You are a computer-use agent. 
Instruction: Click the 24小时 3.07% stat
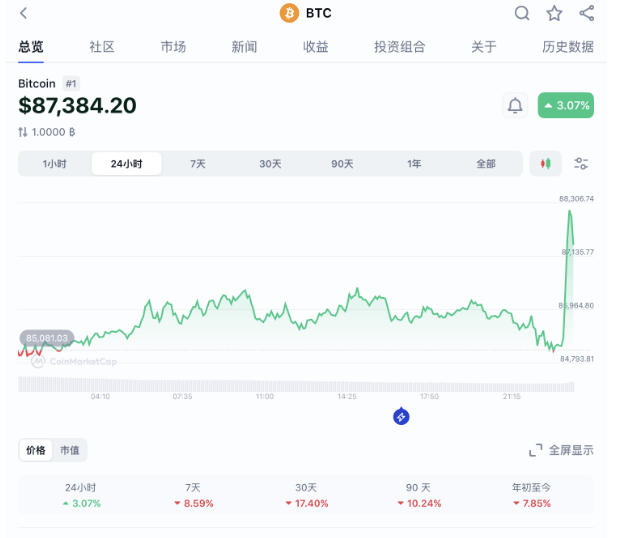pos(81,495)
